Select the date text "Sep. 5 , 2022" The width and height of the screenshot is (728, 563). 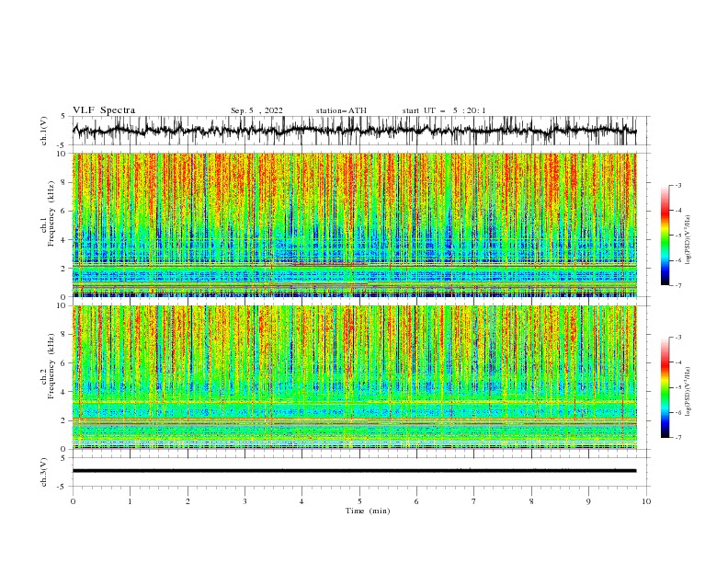tap(256, 110)
